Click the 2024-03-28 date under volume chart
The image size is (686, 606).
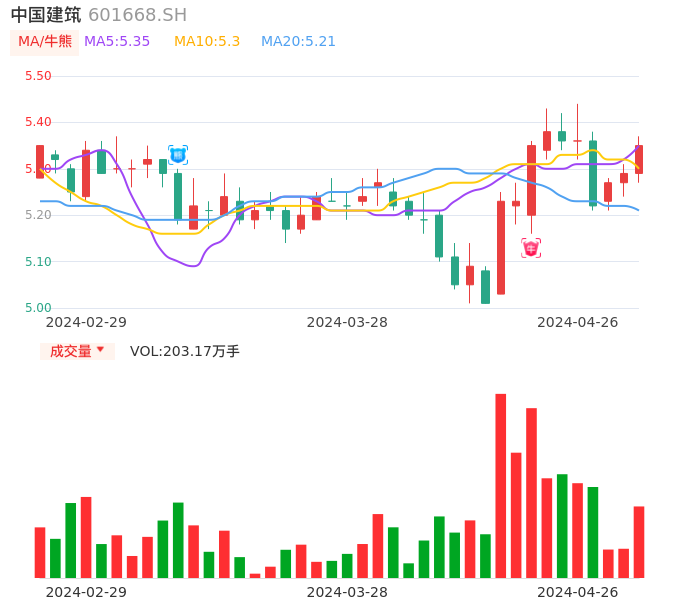click(347, 592)
